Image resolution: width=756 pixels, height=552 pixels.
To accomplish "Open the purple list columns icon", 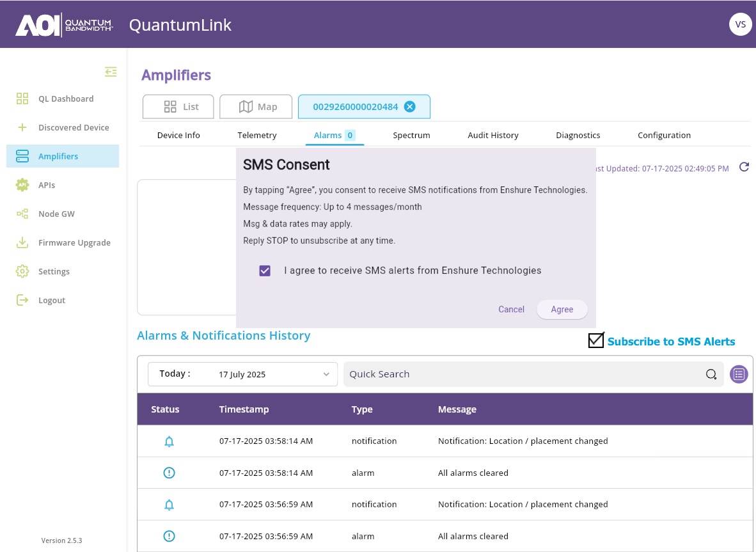I will point(739,374).
